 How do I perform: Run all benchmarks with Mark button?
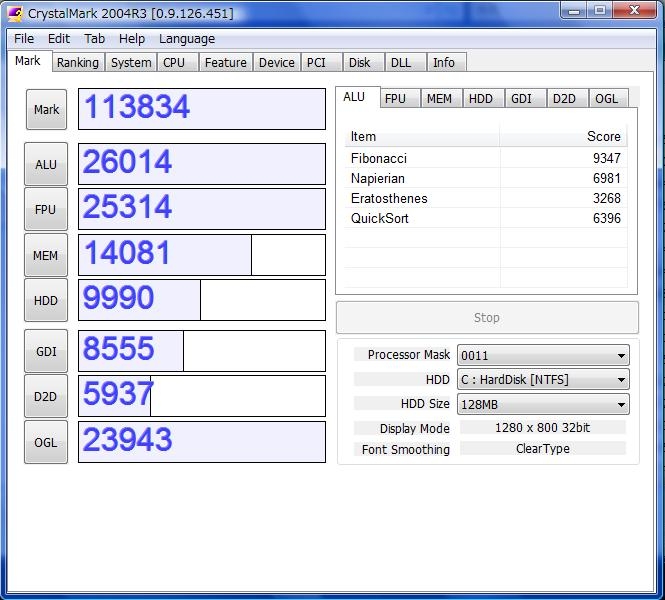pos(46,110)
